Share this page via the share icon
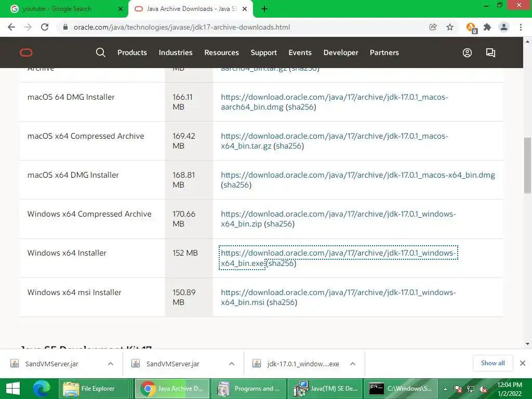The image size is (532, 399). click(x=433, y=27)
